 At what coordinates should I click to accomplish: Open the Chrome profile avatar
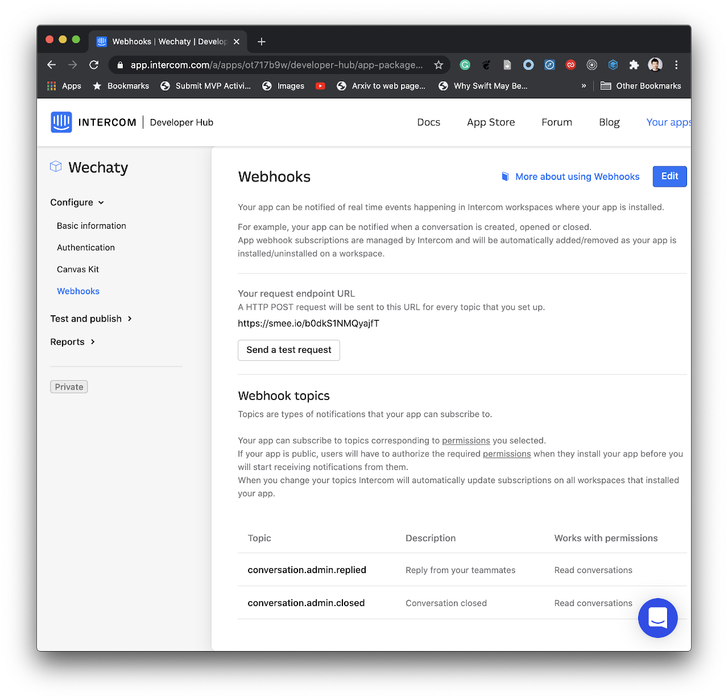tap(655, 65)
